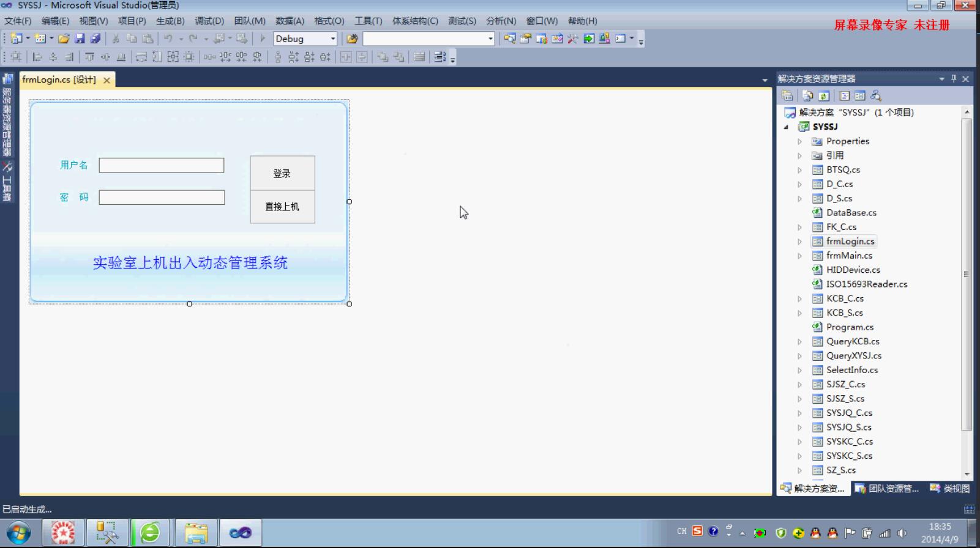Select QueryKCB.cs in Solution Explorer
The height and width of the screenshot is (548, 980).
point(853,341)
